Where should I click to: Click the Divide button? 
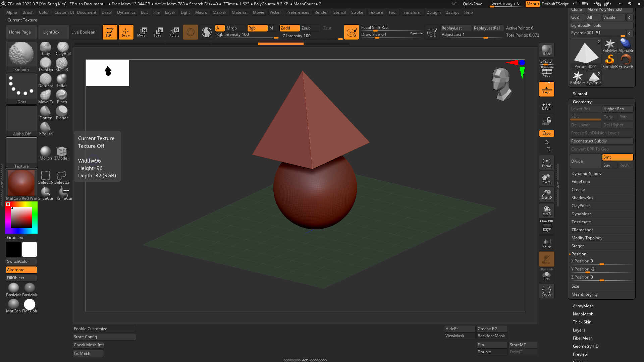point(585,161)
